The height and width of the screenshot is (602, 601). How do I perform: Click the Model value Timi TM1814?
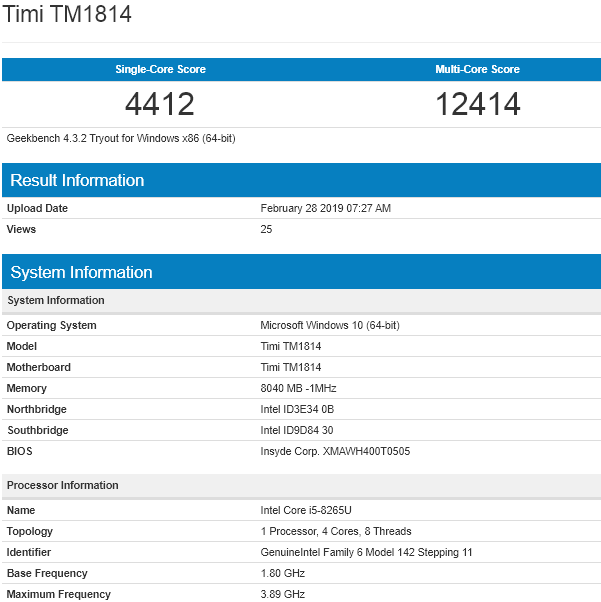(x=290, y=346)
